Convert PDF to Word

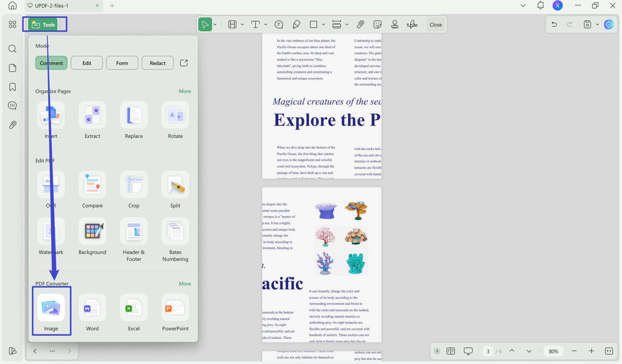(92, 313)
